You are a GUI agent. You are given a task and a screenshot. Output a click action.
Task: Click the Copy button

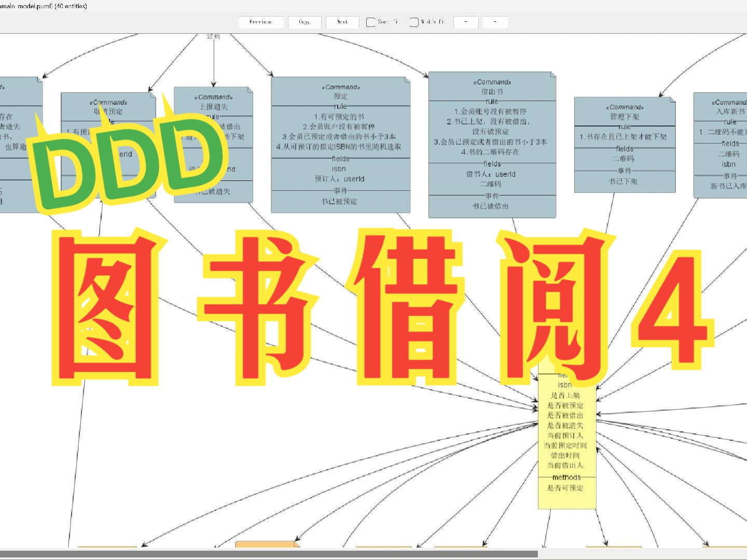pyautogui.click(x=305, y=22)
